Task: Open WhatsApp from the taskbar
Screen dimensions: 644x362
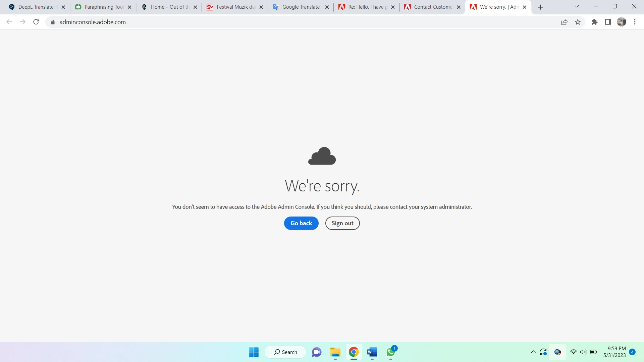Action: (390, 352)
